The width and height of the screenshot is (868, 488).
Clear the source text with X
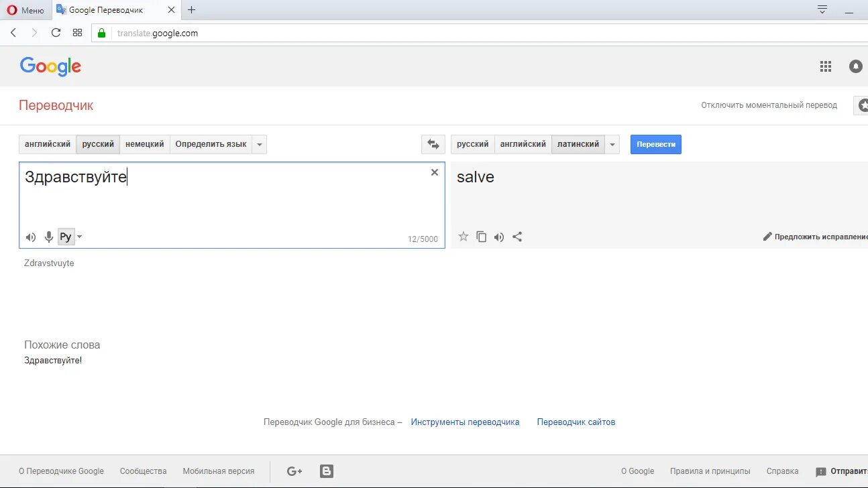click(x=434, y=172)
